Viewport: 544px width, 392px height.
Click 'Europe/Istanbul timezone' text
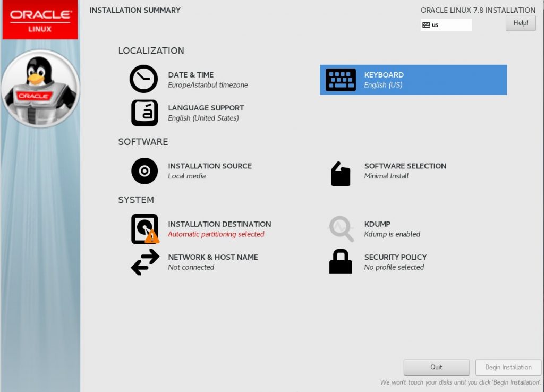(208, 85)
